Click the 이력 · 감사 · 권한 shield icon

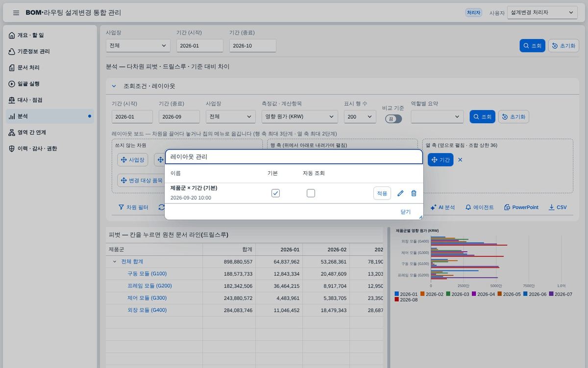12,149
